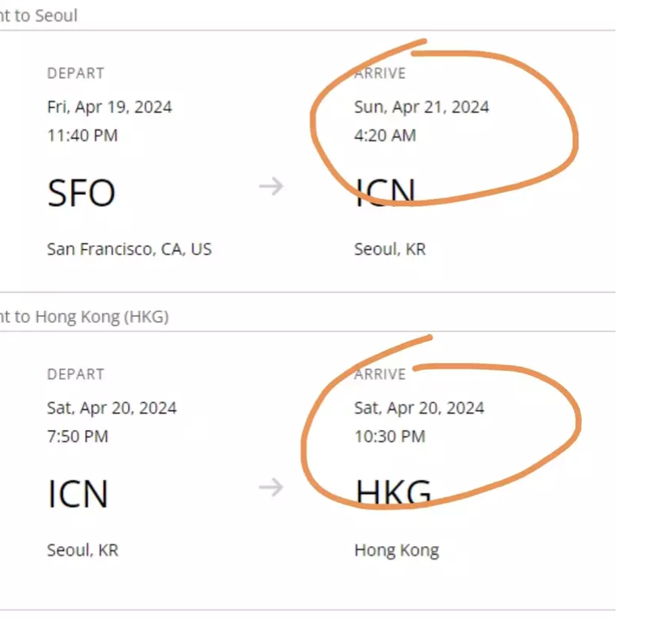Click the Fri, Apr 19, 2024 date
The image size is (672, 618).
pyautogui.click(x=109, y=107)
